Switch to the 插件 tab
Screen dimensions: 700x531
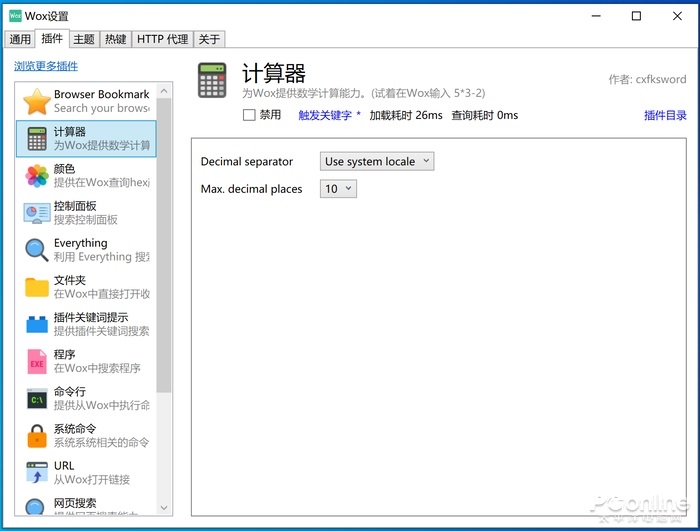click(x=52, y=38)
